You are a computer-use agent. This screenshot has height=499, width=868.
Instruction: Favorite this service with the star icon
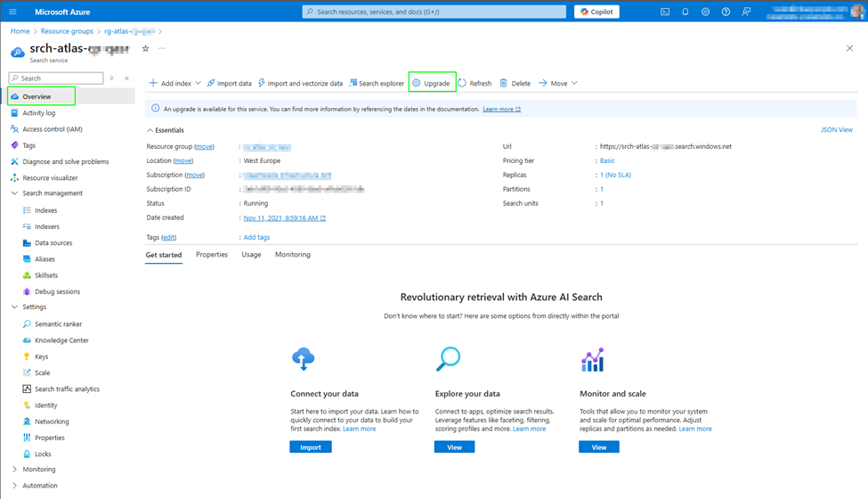click(146, 49)
